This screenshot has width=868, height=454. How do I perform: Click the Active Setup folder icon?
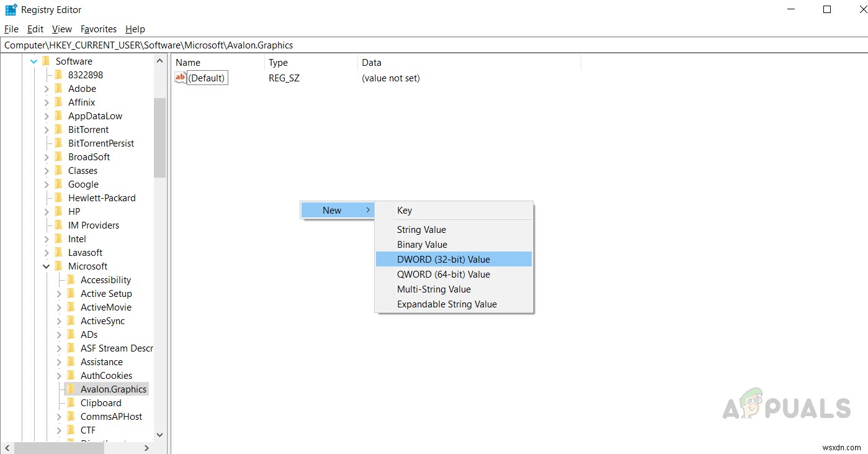pos(71,293)
